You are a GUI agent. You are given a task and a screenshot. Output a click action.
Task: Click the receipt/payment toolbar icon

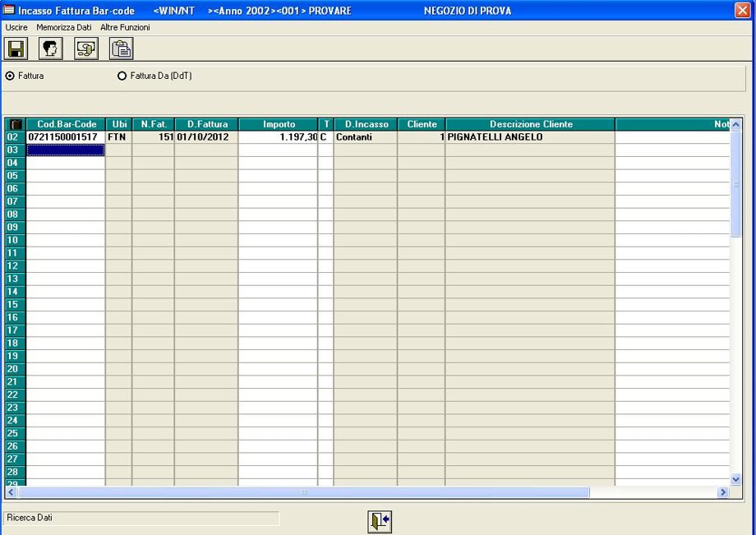tap(86, 49)
